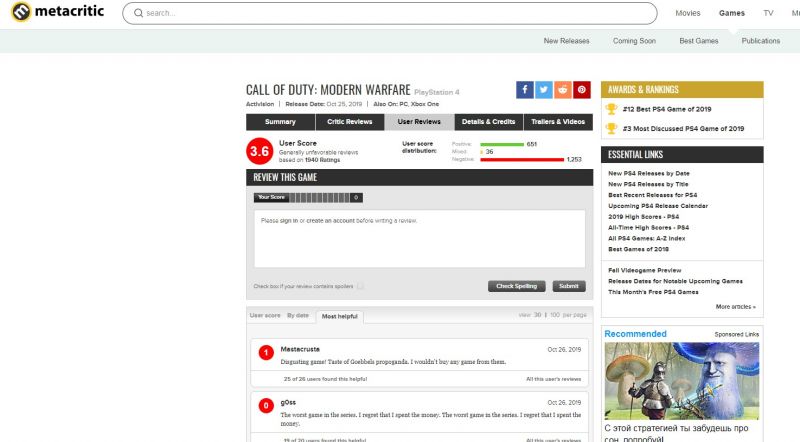800x442 pixels.
Task: Click the Submit review button
Action: [569, 286]
